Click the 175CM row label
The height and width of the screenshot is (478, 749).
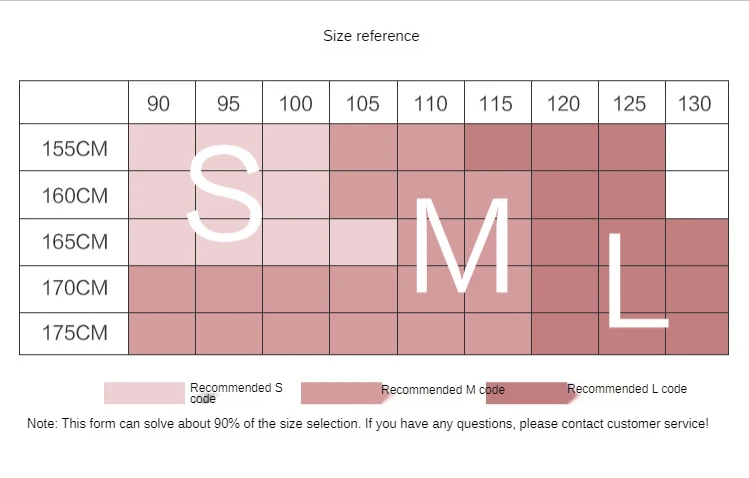pos(74,334)
